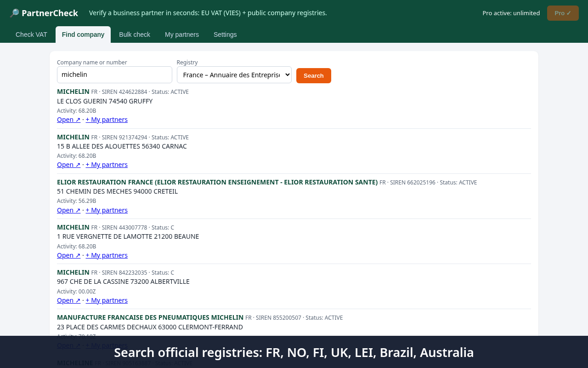This screenshot has height=368, width=588.
Task: Open the MICHELIN Albertville record
Action: [69, 300]
